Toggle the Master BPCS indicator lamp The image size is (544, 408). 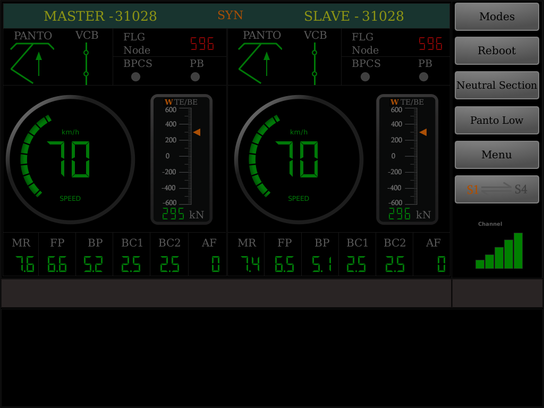click(x=136, y=77)
